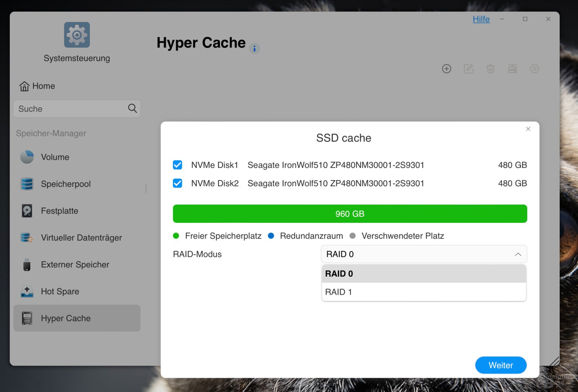
Task: Open the gear settings icon in toolbar
Action: pos(534,69)
